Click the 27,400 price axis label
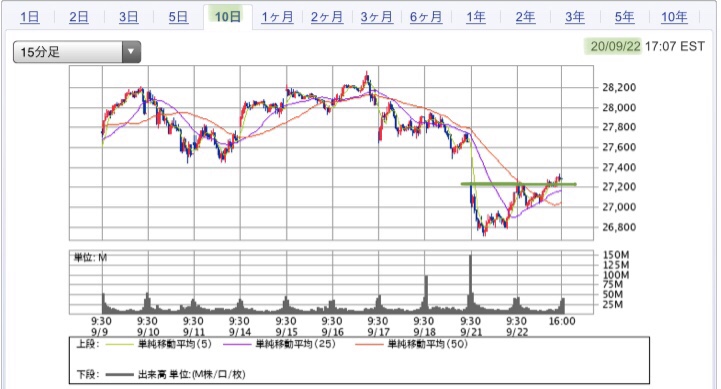 [x=619, y=167]
